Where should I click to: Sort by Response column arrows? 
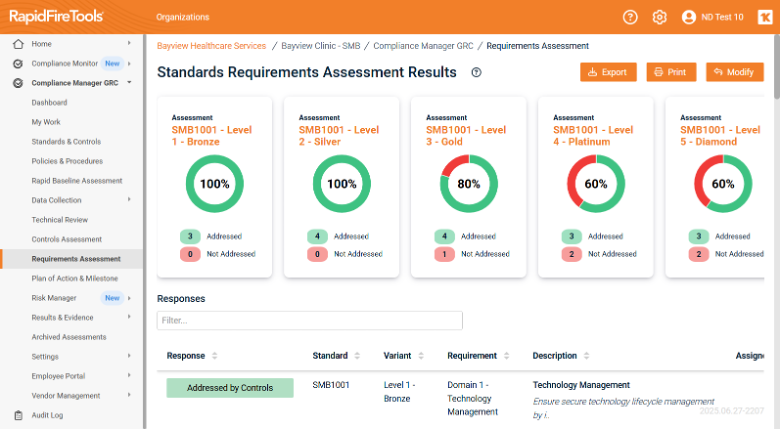pos(214,356)
